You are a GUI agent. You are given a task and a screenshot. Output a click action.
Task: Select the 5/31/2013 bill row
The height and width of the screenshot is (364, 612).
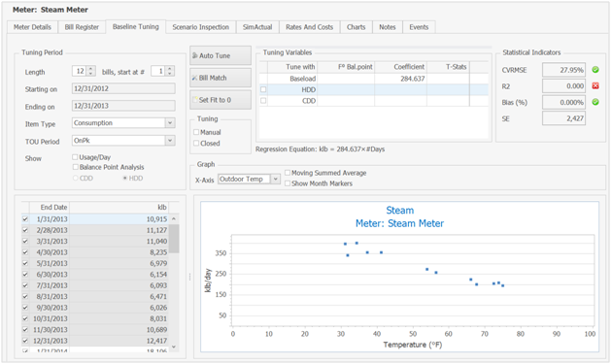[95, 263]
